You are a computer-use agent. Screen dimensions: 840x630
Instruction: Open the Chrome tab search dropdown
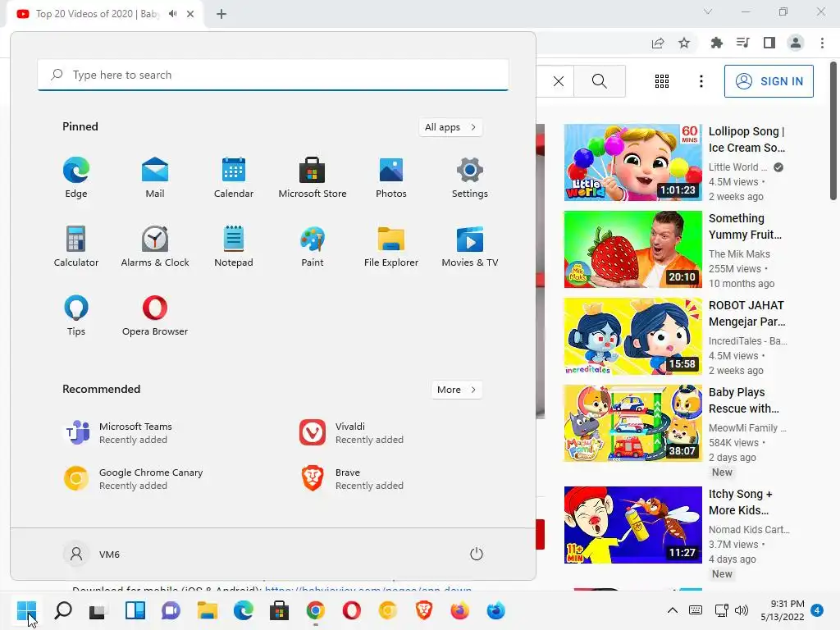coord(708,11)
